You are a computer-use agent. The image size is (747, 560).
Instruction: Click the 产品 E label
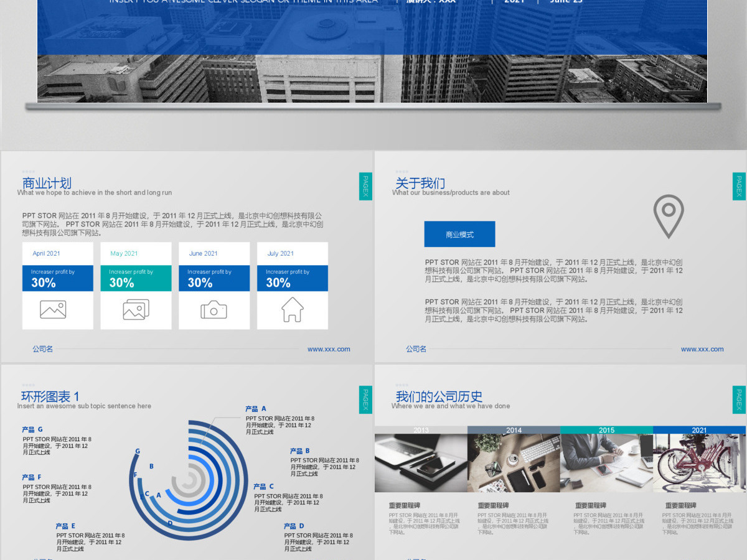point(65,526)
